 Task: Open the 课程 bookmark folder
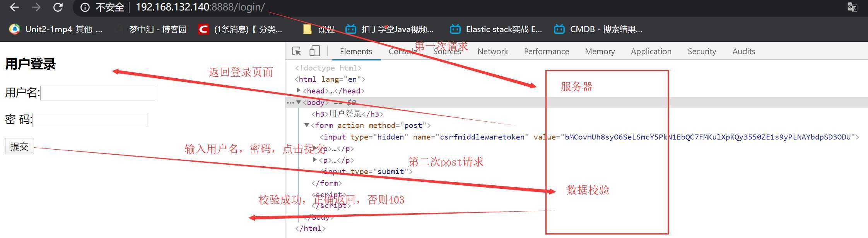click(319, 29)
